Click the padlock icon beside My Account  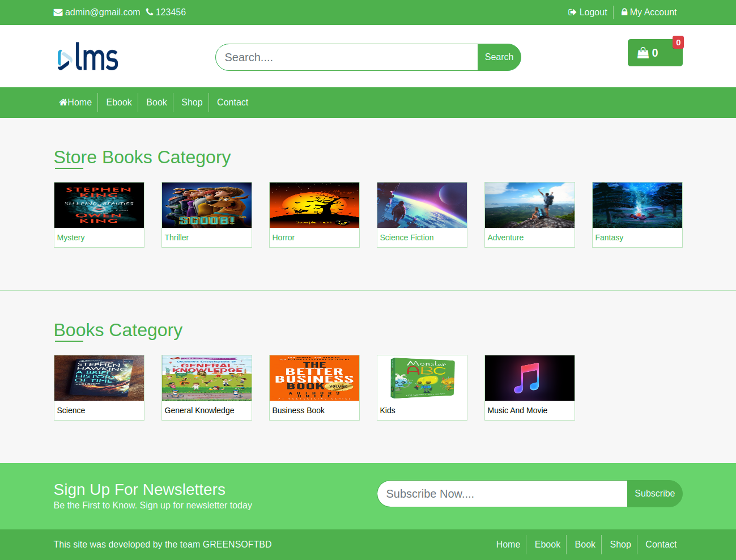coord(623,12)
